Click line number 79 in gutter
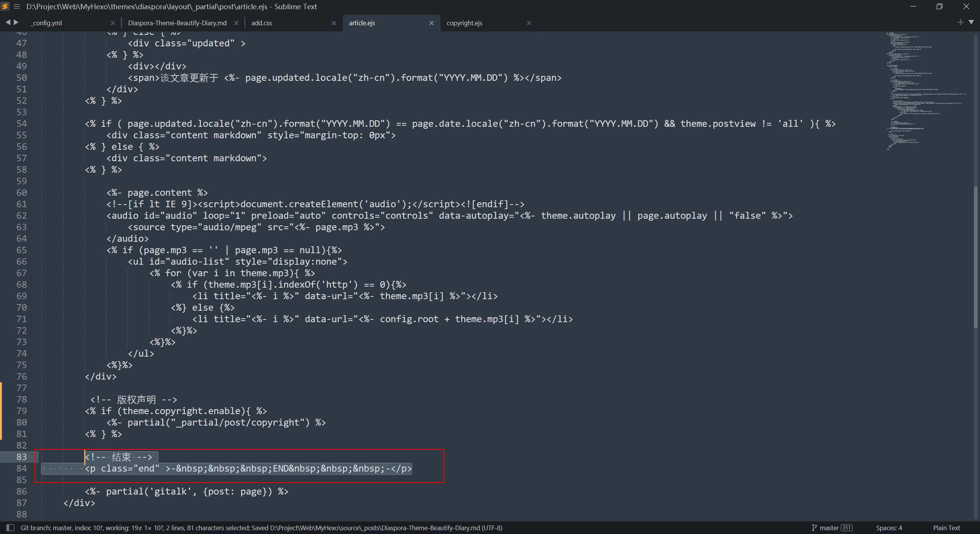The height and width of the screenshot is (534, 980). pos(21,411)
